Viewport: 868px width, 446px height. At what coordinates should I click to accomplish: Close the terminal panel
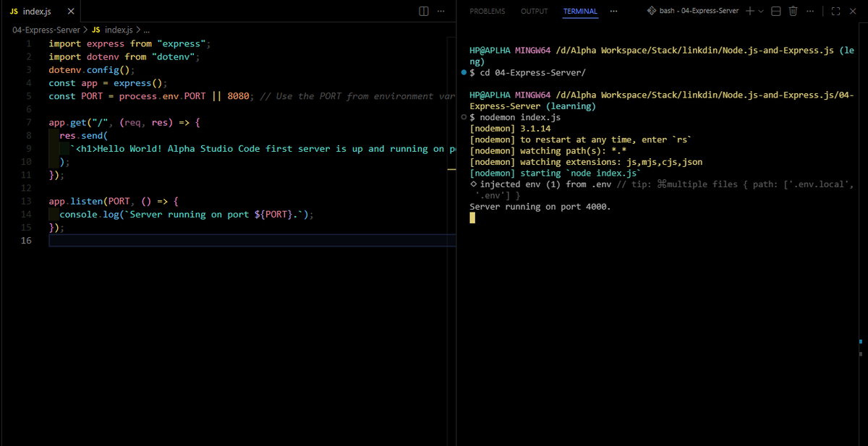pyautogui.click(x=854, y=11)
